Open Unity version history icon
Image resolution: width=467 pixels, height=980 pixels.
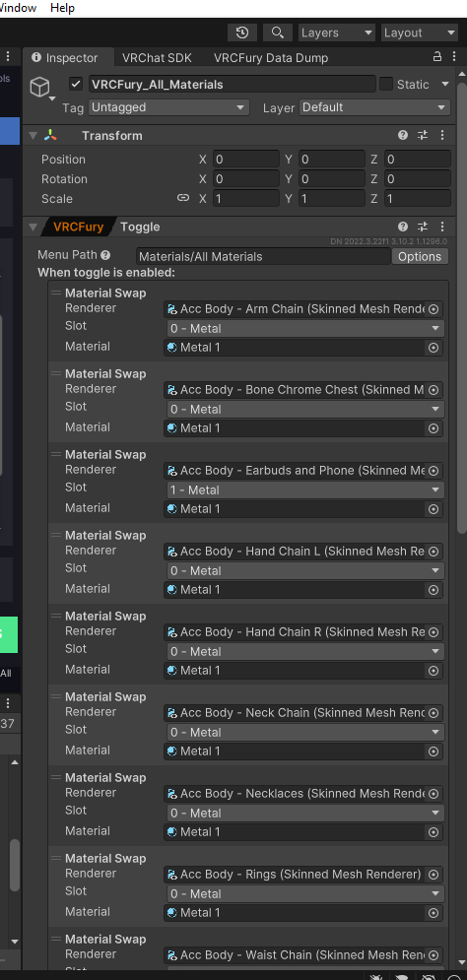coord(242,33)
